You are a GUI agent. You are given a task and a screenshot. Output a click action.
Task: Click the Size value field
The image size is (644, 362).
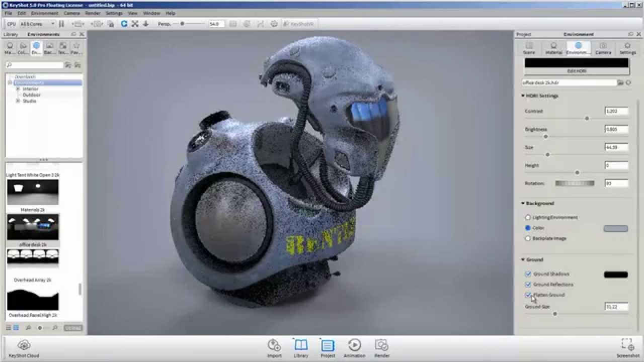(616, 147)
